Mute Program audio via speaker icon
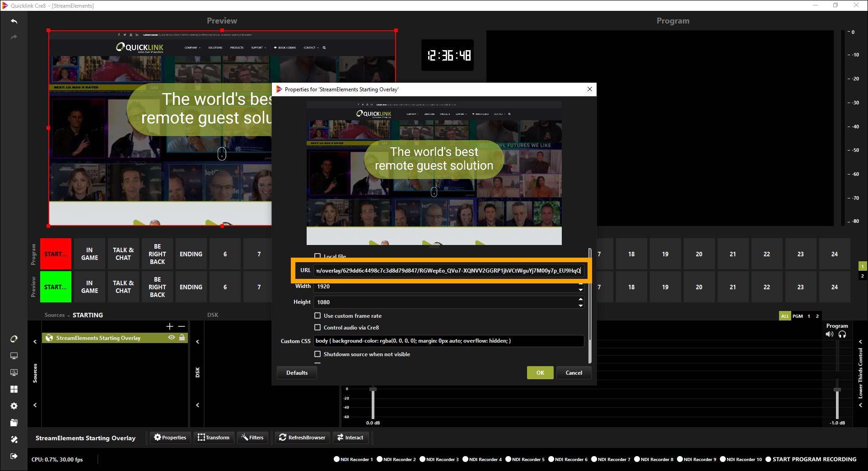 click(x=829, y=334)
